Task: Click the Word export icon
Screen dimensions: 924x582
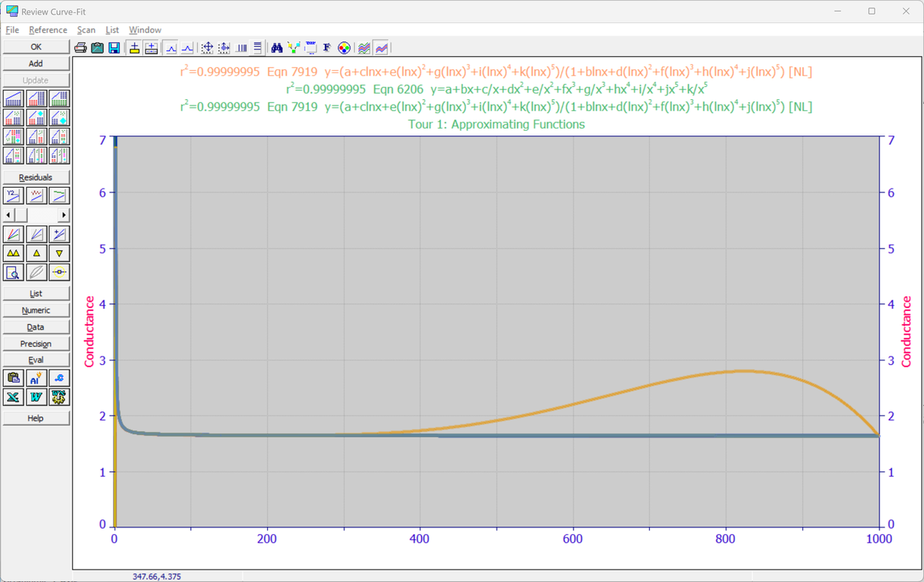Action: click(x=36, y=396)
